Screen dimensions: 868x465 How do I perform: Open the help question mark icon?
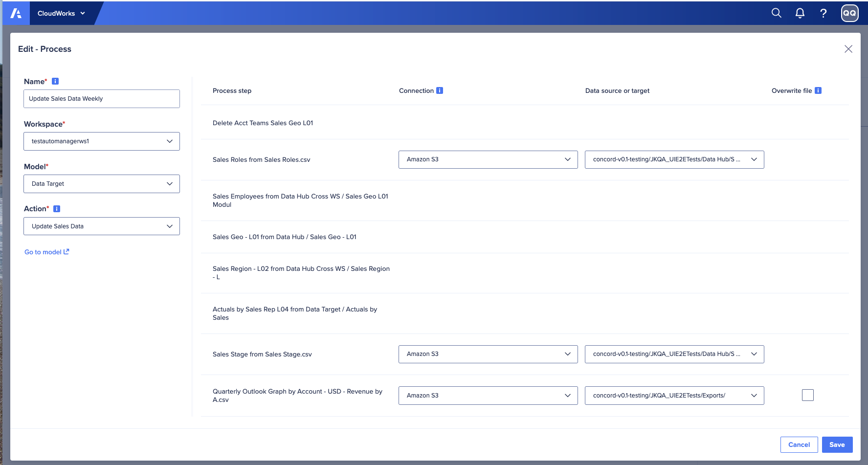click(x=823, y=13)
